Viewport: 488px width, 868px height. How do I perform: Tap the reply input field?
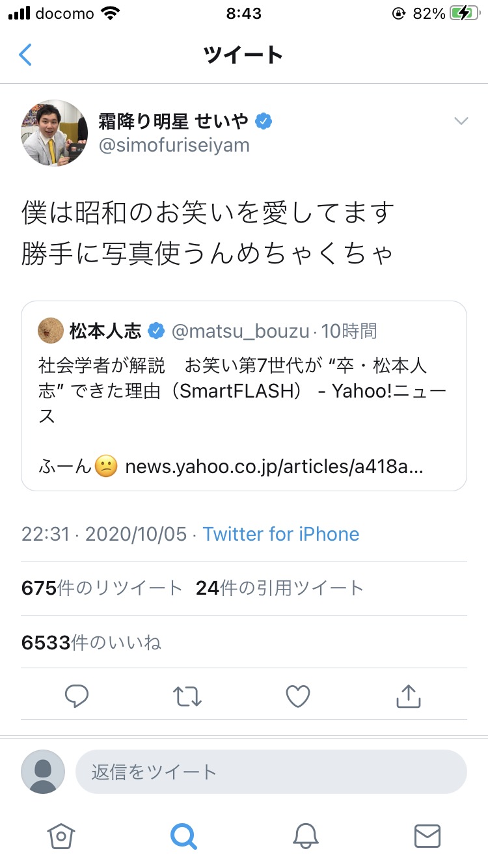tap(271, 772)
